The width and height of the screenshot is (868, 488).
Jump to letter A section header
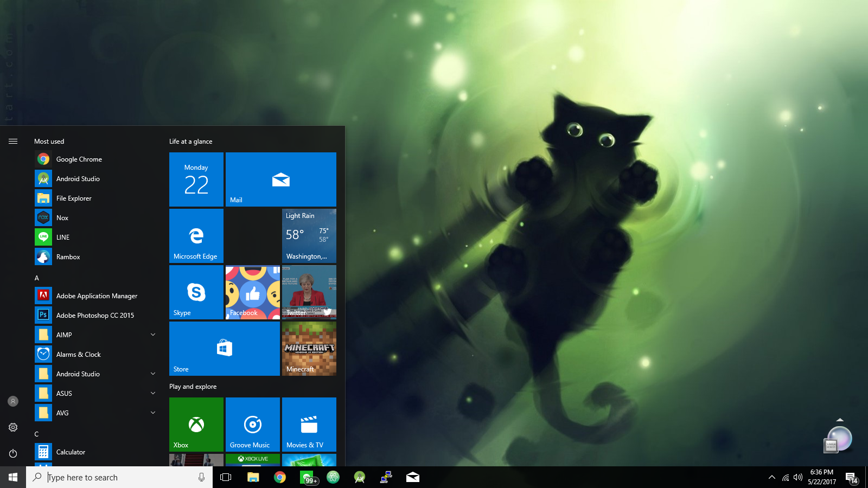coord(37,278)
